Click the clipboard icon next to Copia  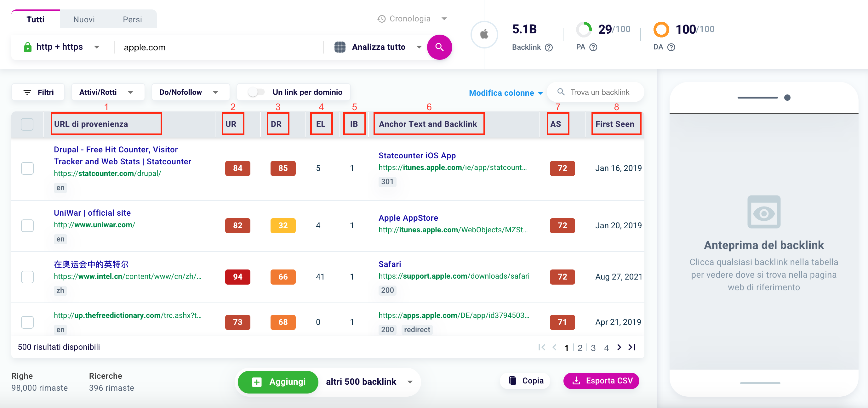512,381
